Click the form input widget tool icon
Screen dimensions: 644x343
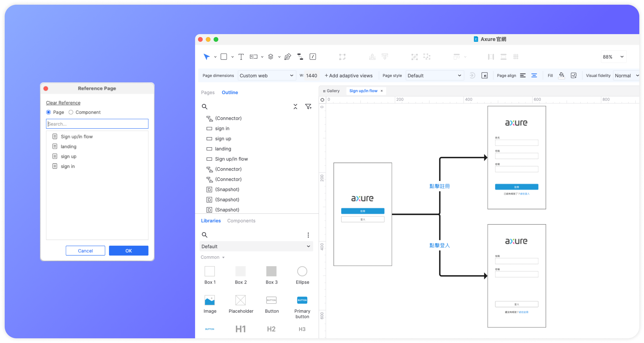(254, 57)
